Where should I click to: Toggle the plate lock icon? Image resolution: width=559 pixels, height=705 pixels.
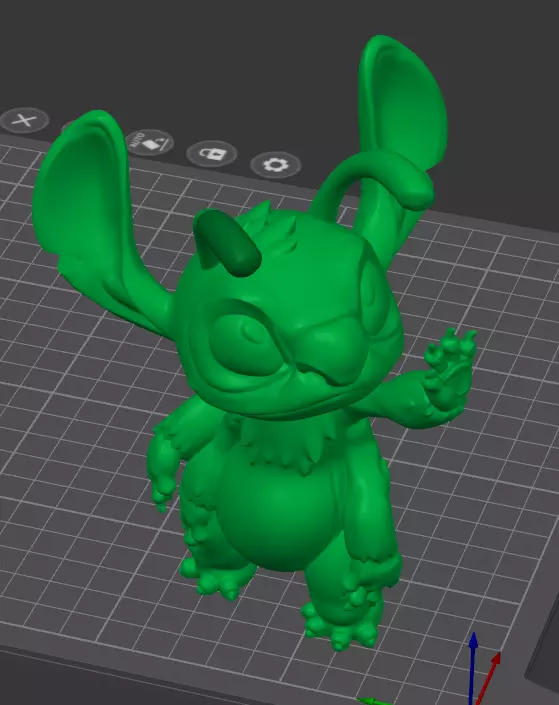[x=212, y=154]
